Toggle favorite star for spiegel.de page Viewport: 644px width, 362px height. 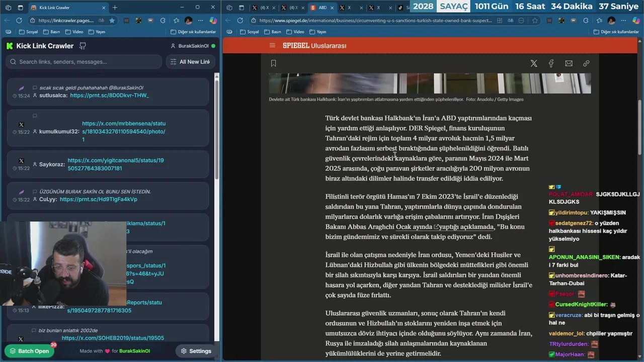(x=534, y=21)
